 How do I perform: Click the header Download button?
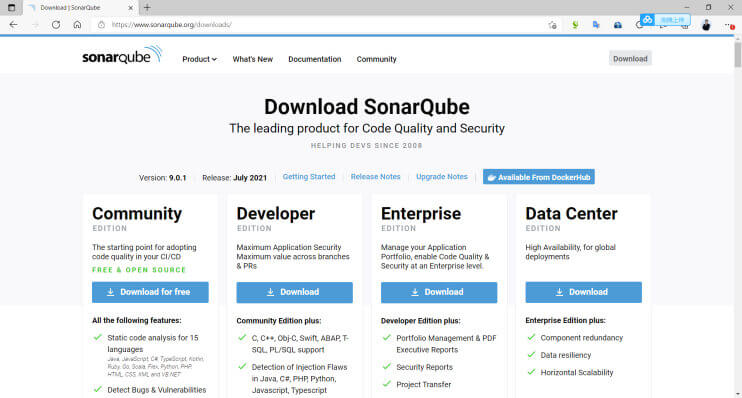coord(630,59)
